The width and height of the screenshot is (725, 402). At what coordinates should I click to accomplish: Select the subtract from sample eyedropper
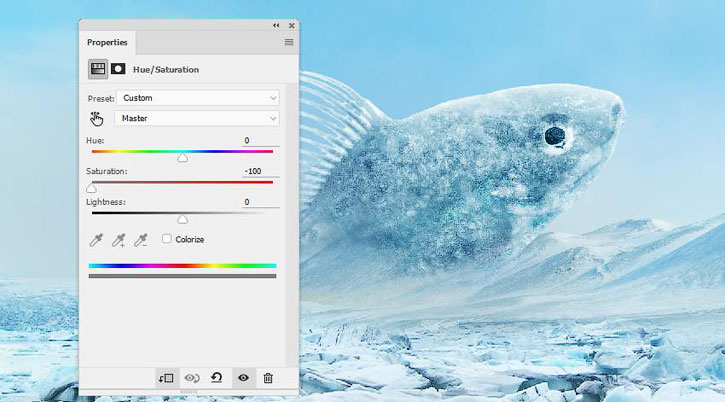pos(141,239)
